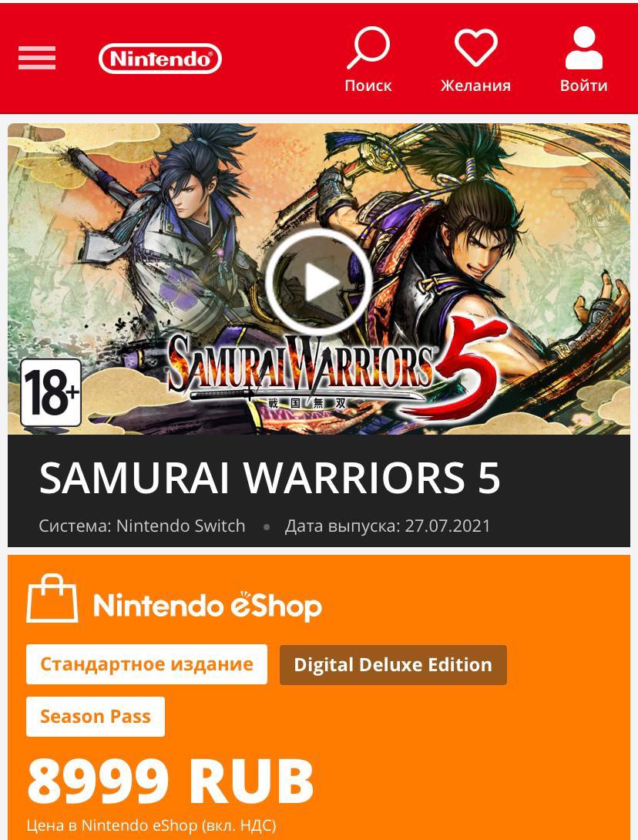Click the Дата выпуска 27.07.2021 text
The width and height of the screenshot is (638, 840).
point(388,526)
